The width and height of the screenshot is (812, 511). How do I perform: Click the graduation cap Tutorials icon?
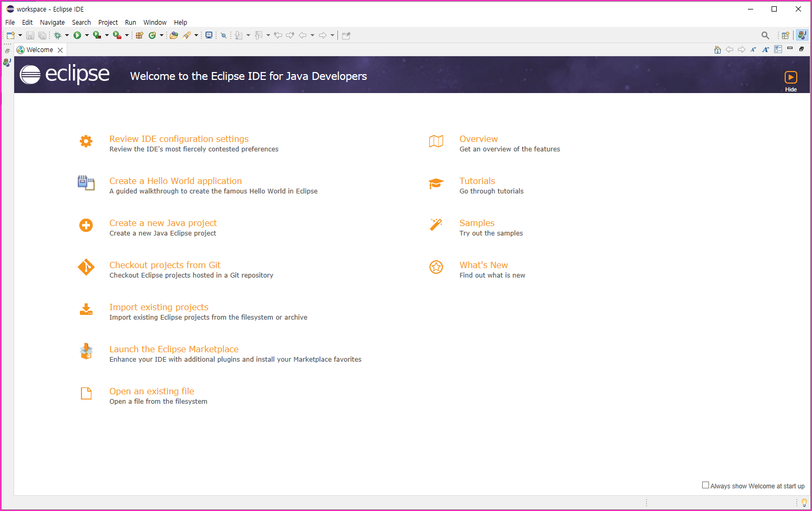(436, 183)
